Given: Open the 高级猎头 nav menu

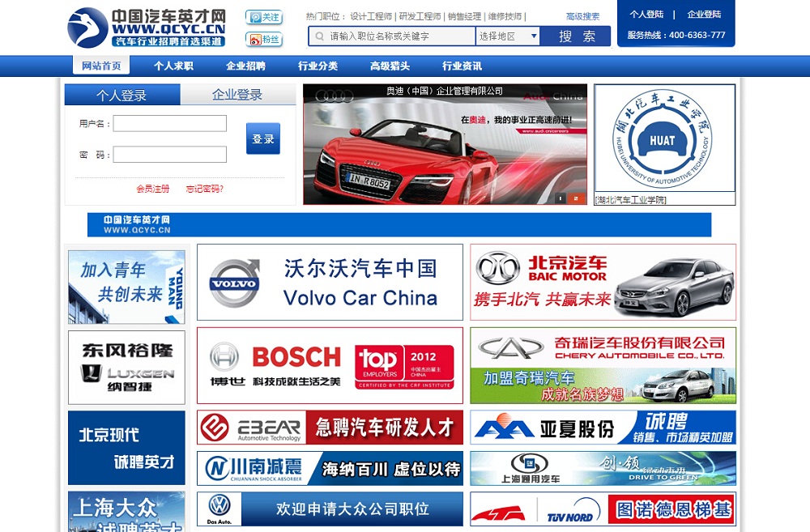Looking at the screenshot, I should point(390,66).
